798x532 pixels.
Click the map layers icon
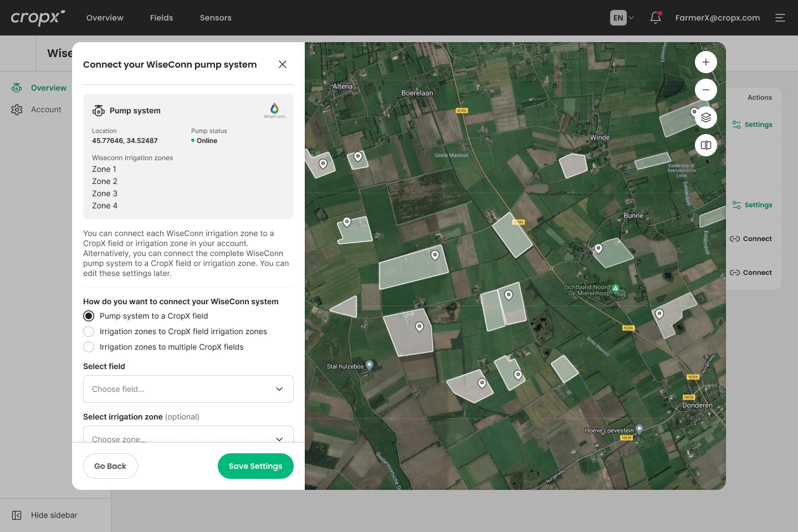pos(705,117)
